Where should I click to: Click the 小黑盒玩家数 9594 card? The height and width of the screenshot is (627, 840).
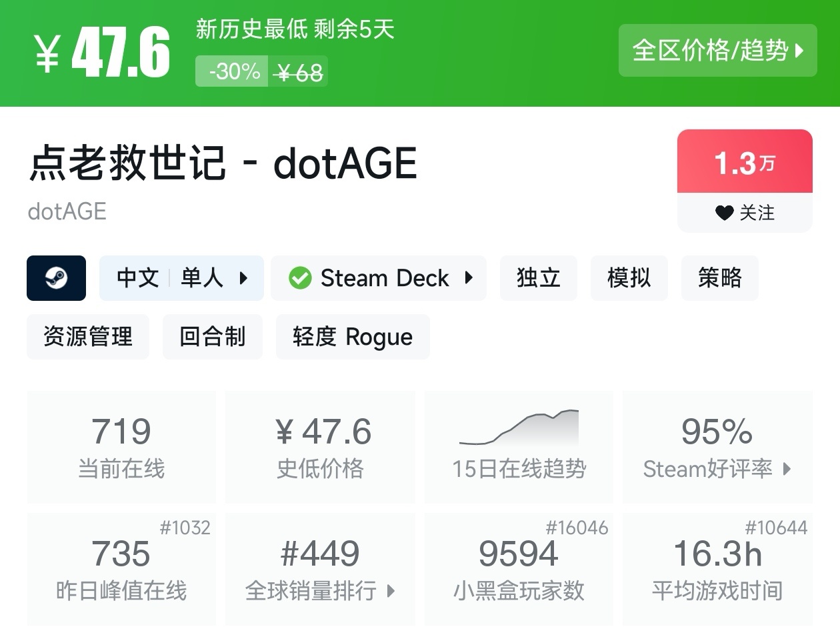519,569
